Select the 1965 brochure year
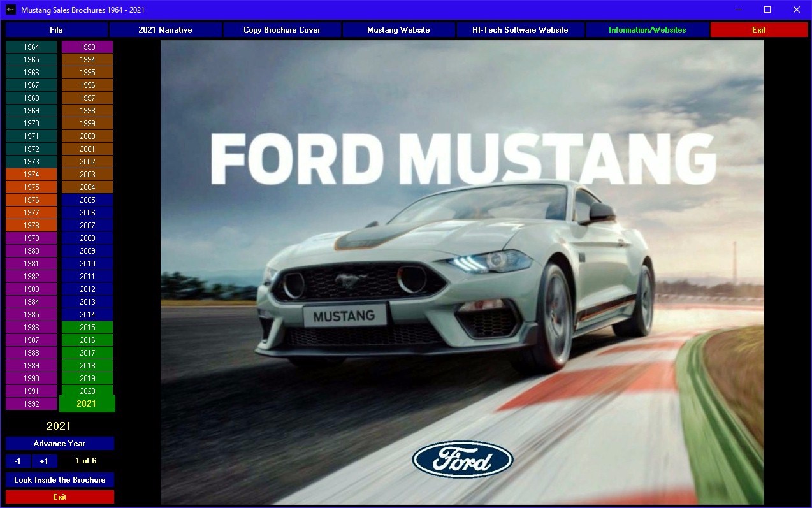 pos(31,60)
